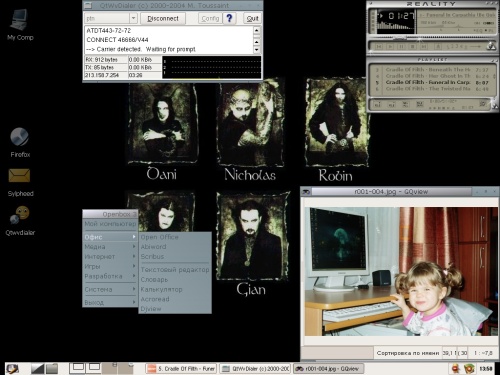Image resolution: width=500 pixels, height=375 pixels.
Task: Launch Abiword from the Офис submenu
Action: [175, 247]
